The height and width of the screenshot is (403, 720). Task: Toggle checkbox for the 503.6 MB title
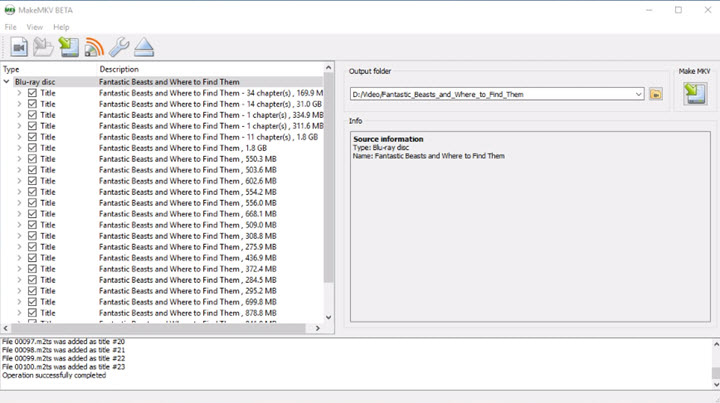[32, 170]
